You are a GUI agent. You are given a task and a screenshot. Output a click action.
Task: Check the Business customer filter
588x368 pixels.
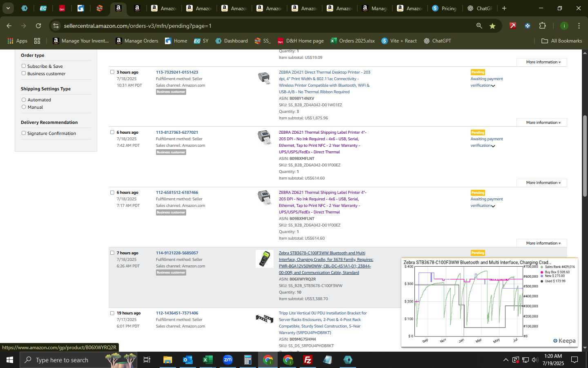tap(24, 73)
